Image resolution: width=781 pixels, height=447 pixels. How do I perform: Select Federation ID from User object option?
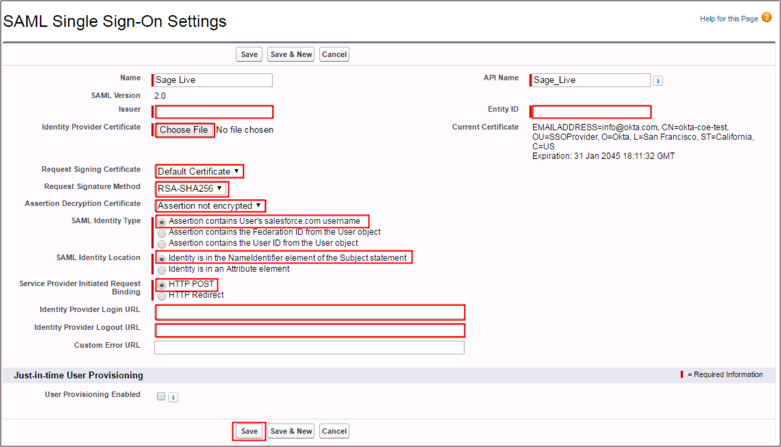tap(162, 232)
